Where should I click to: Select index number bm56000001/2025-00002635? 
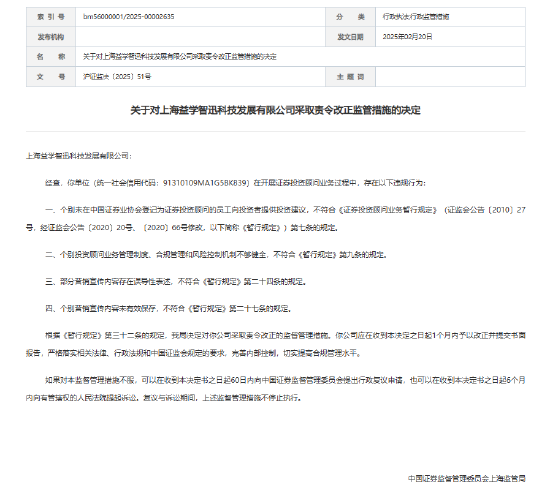(x=128, y=16)
